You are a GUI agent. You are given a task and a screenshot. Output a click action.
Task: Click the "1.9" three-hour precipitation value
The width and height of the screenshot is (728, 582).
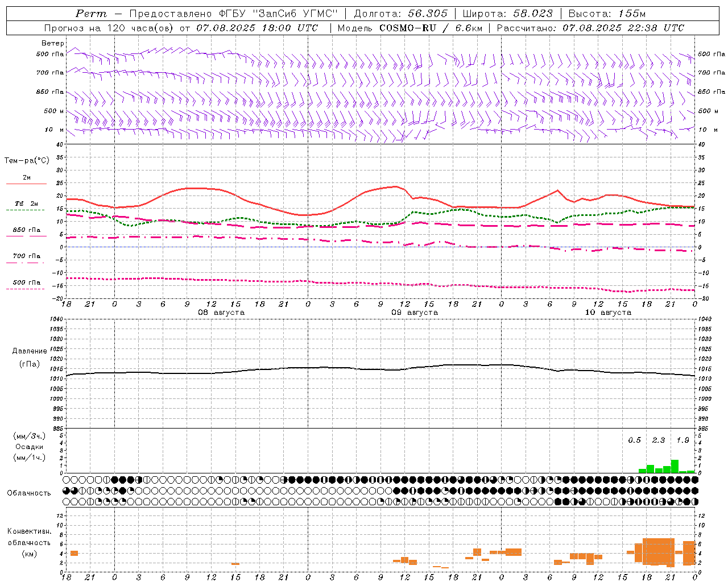(682, 440)
